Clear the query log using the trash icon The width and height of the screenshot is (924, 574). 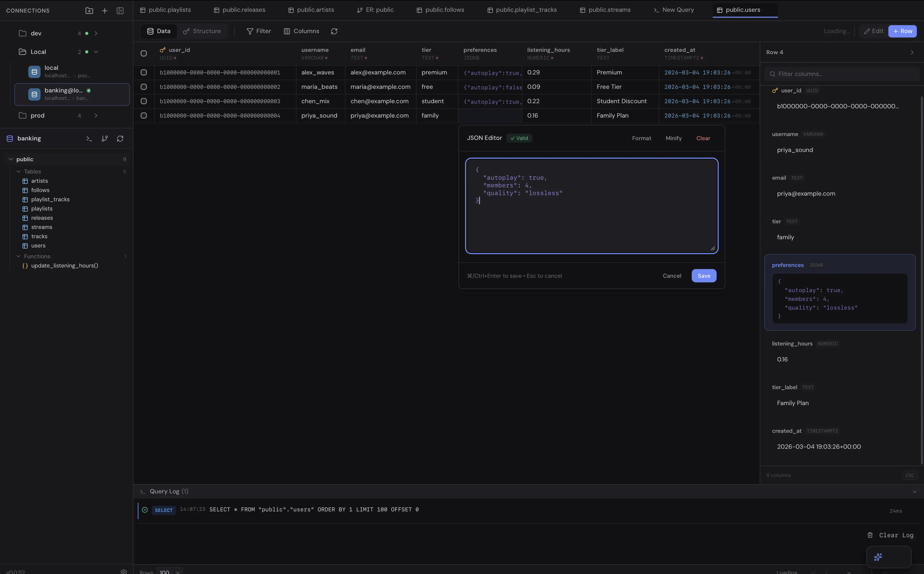point(870,535)
